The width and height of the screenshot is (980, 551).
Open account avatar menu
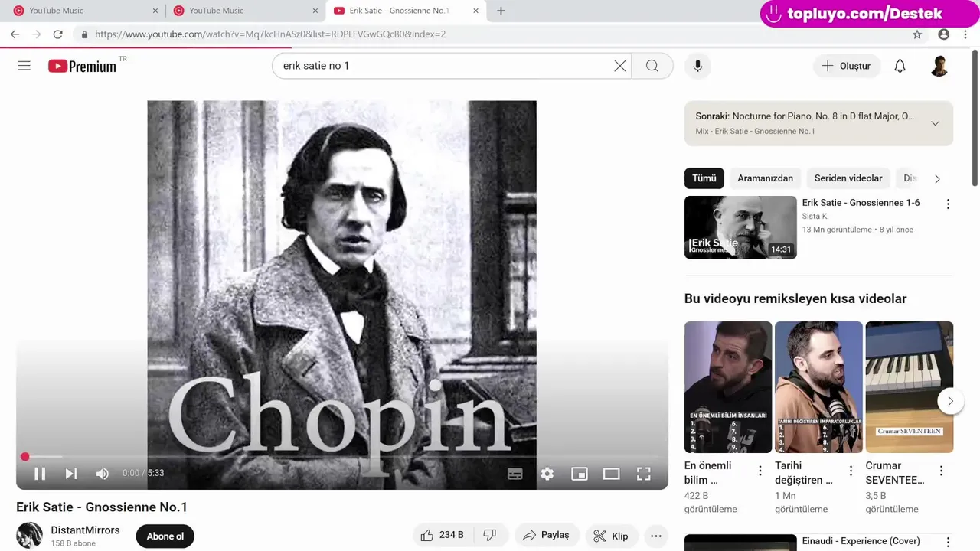(x=939, y=66)
